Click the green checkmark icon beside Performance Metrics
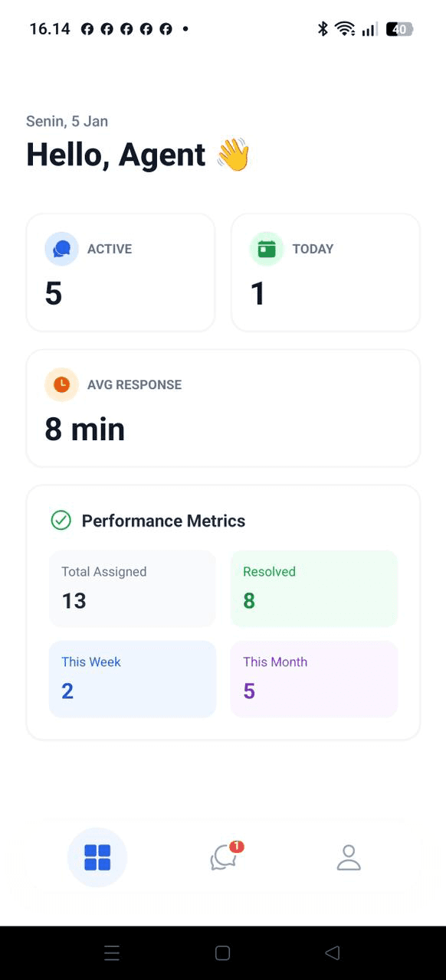Viewport: 446px width, 980px height. [x=61, y=520]
